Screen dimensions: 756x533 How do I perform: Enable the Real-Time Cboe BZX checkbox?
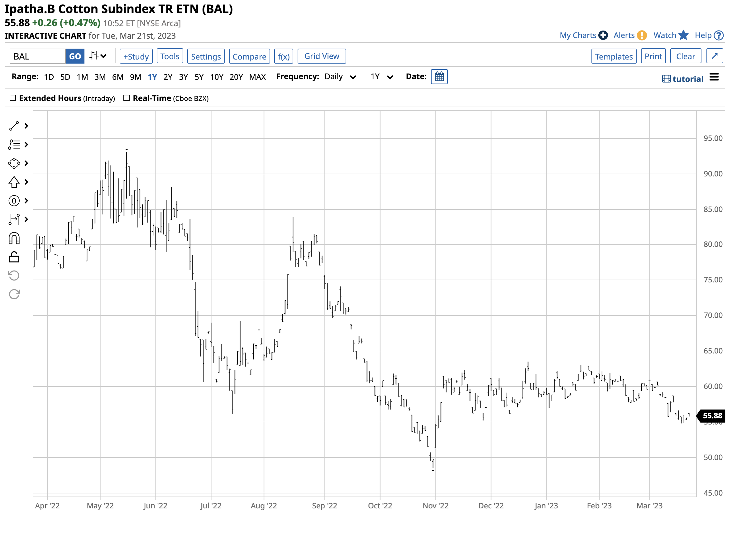pyautogui.click(x=127, y=98)
